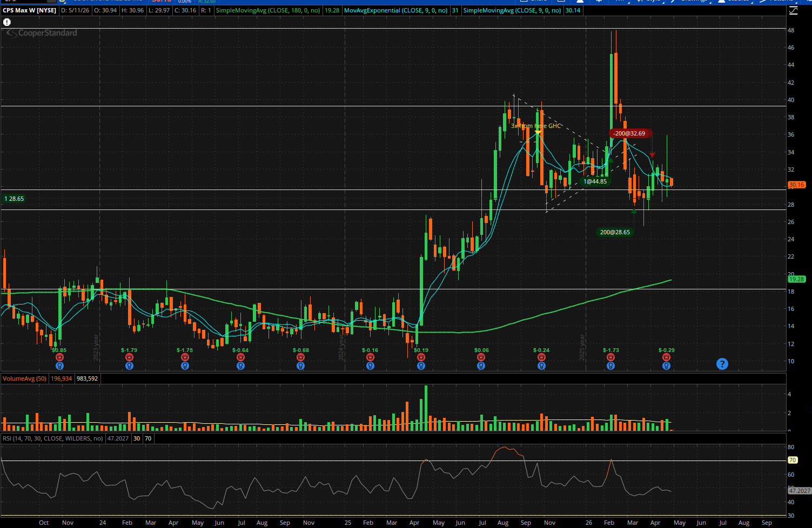Click the red sell arrow marker near 34
The width and height of the screenshot is (812, 528).
[x=653, y=155]
